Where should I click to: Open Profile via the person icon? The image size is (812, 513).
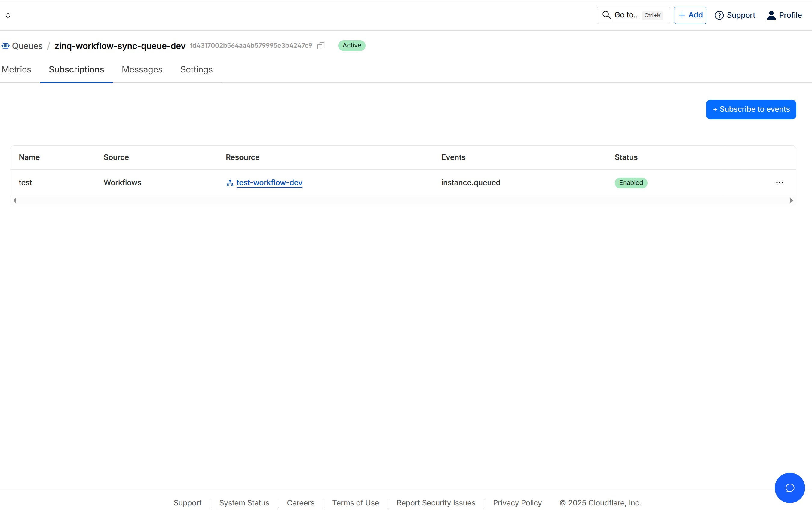coord(771,15)
